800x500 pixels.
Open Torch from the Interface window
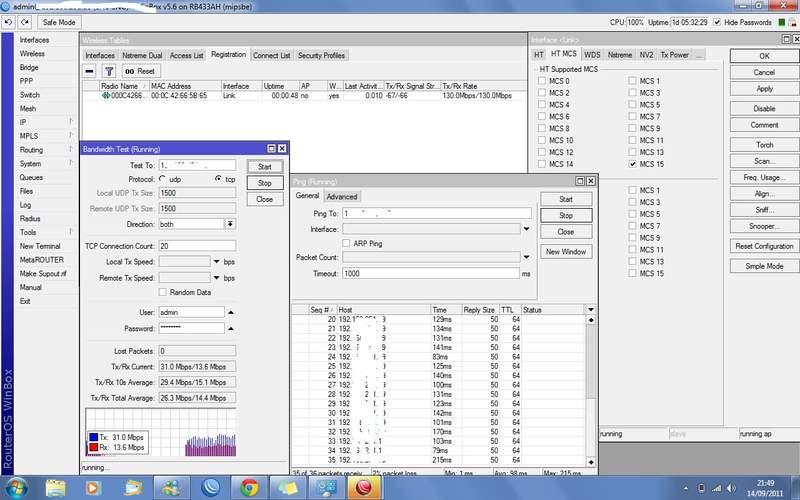tap(764, 145)
